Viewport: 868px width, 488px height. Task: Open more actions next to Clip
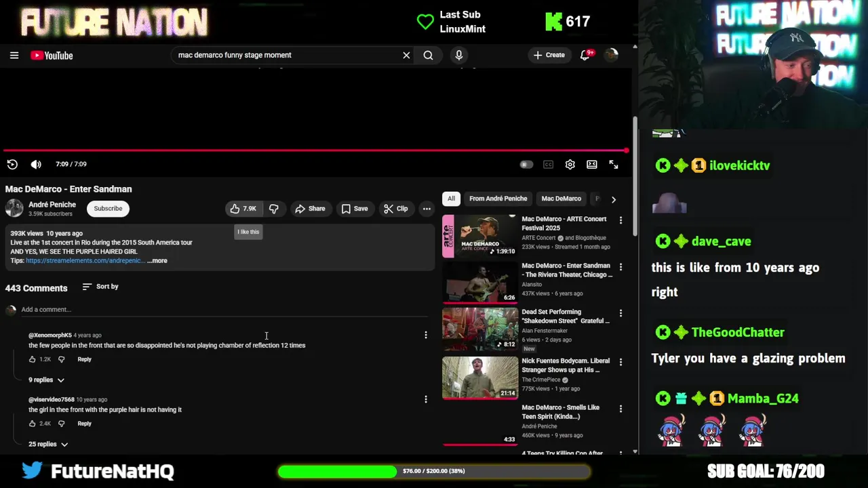(427, 209)
